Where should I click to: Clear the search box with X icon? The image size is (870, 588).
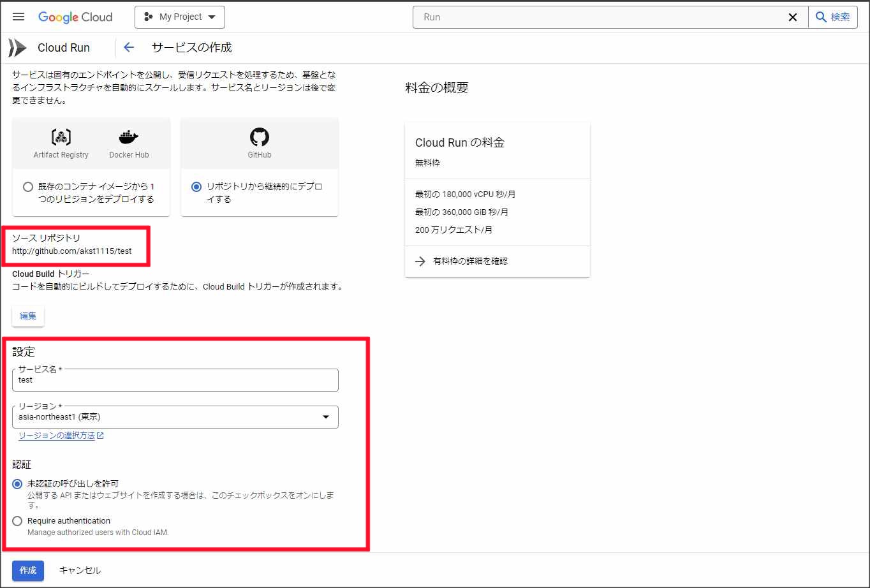point(793,17)
